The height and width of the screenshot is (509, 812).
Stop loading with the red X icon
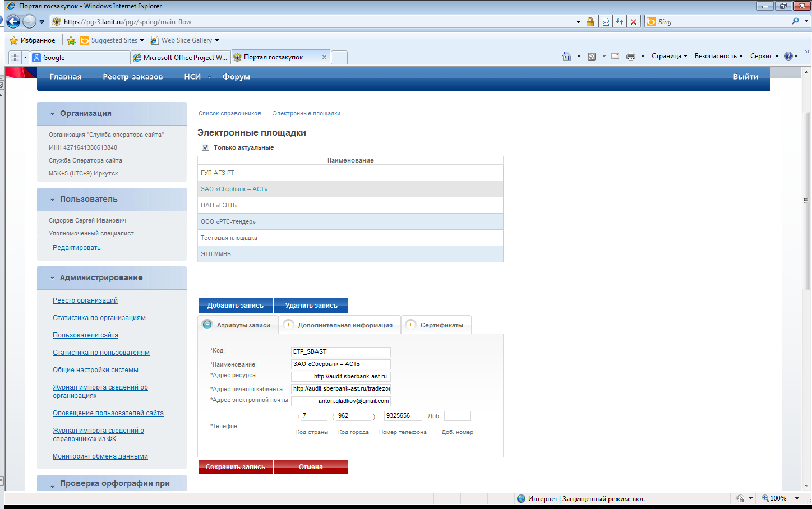(634, 22)
